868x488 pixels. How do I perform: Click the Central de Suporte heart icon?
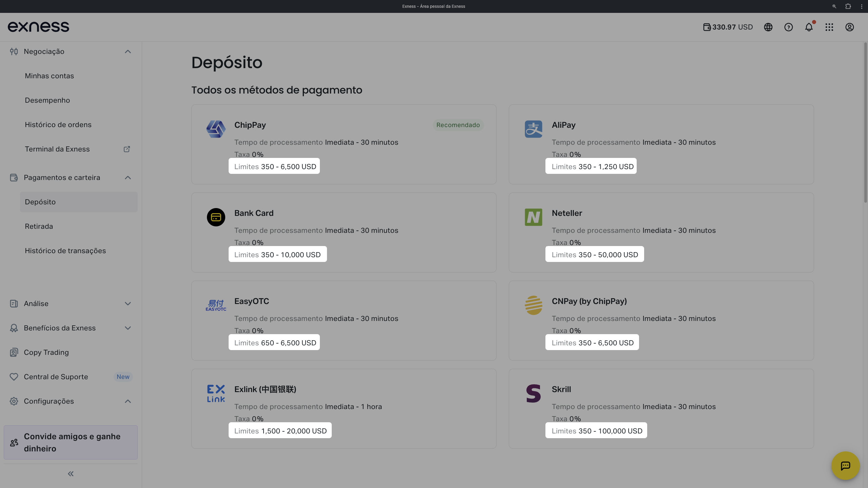[14, 377]
